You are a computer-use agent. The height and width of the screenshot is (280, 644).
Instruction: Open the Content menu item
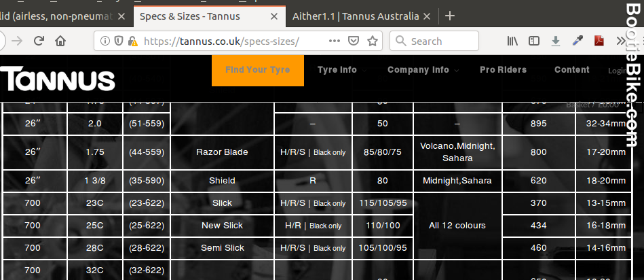(x=571, y=70)
